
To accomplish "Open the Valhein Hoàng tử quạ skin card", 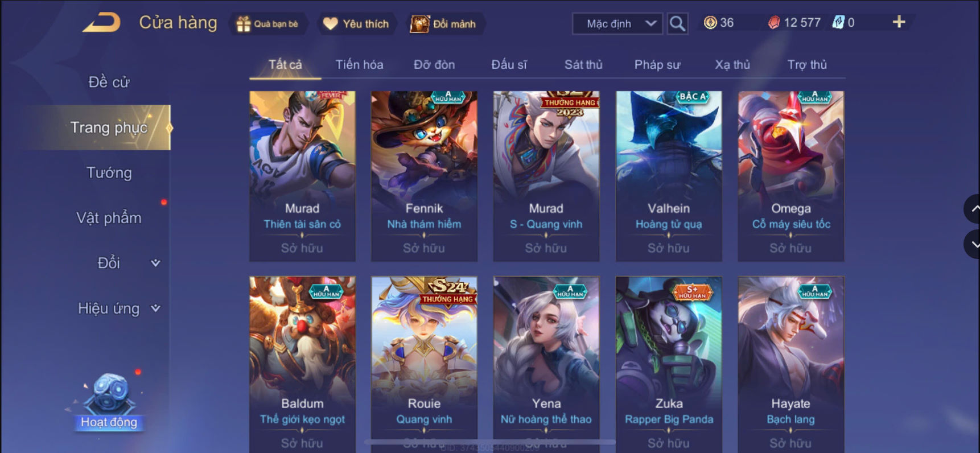I will [669, 176].
